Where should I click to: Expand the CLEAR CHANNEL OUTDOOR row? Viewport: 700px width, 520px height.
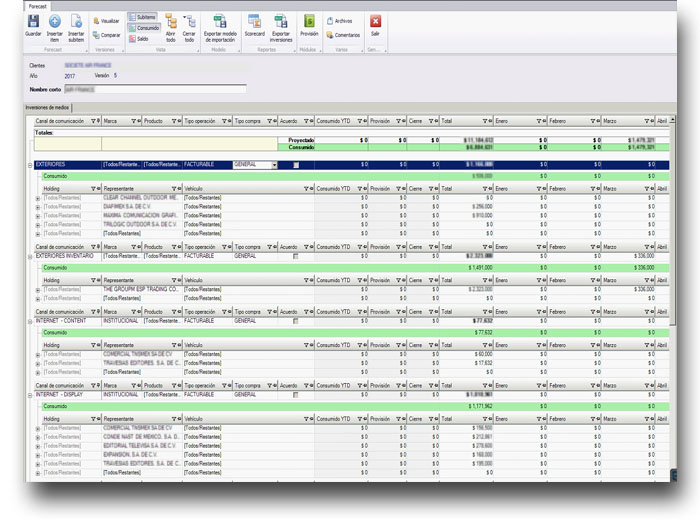[38, 198]
